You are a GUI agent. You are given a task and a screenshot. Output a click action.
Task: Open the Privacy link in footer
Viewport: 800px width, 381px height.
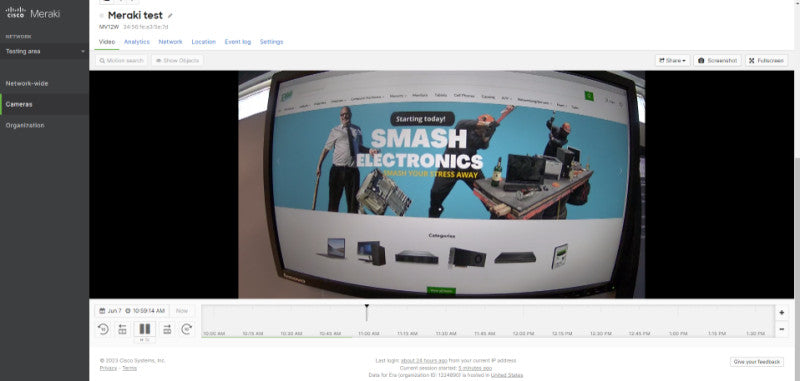[108, 368]
